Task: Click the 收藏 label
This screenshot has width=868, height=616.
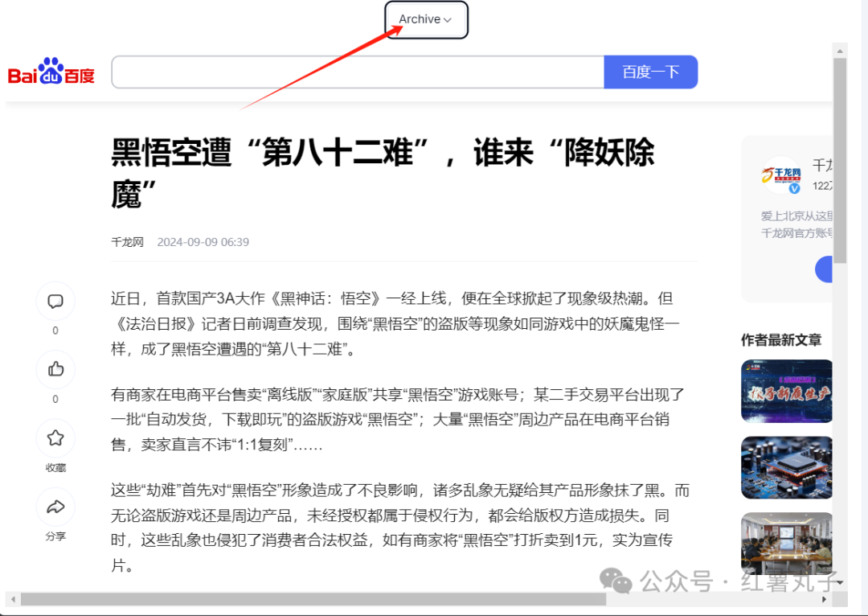Action: [x=55, y=468]
